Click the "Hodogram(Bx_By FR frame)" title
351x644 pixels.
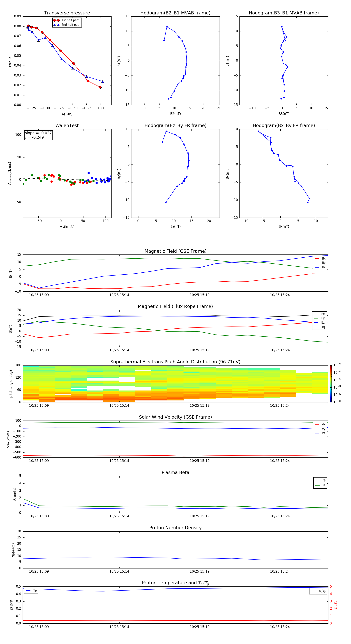(x=284, y=125)
